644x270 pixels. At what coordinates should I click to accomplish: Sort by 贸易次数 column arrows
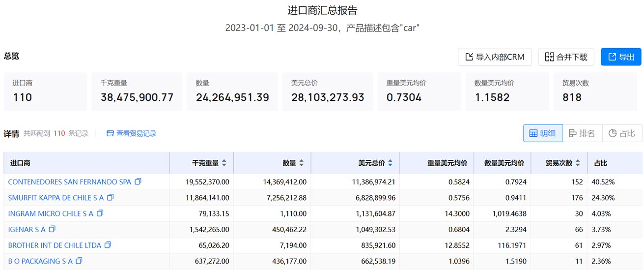click(x=578, y=163)
